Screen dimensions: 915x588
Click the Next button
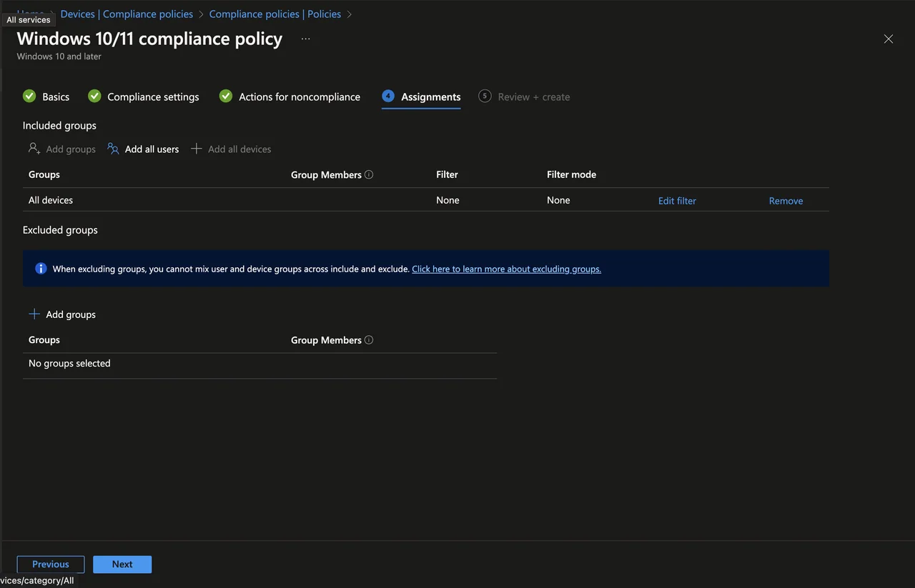tap(122, 564)
